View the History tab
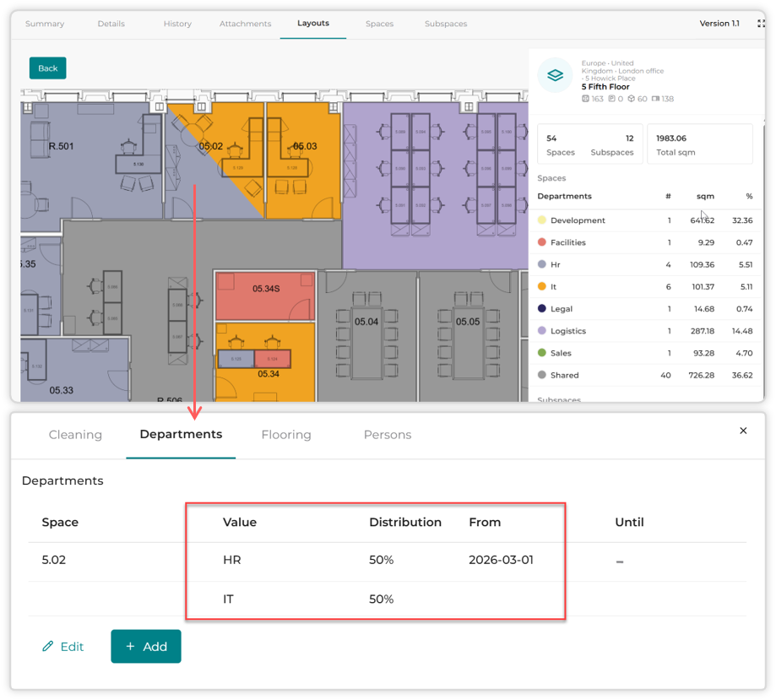776x700 pixels. coord(177,24)
